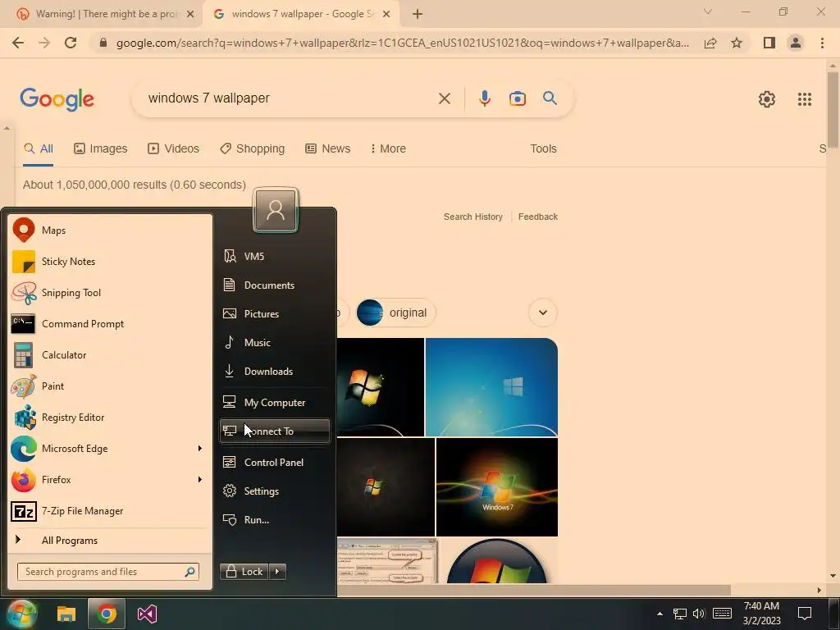Bookmark this page with the star
Viewport: 840px width, 630px height.
pyautogui.click(x=737, y=43)
